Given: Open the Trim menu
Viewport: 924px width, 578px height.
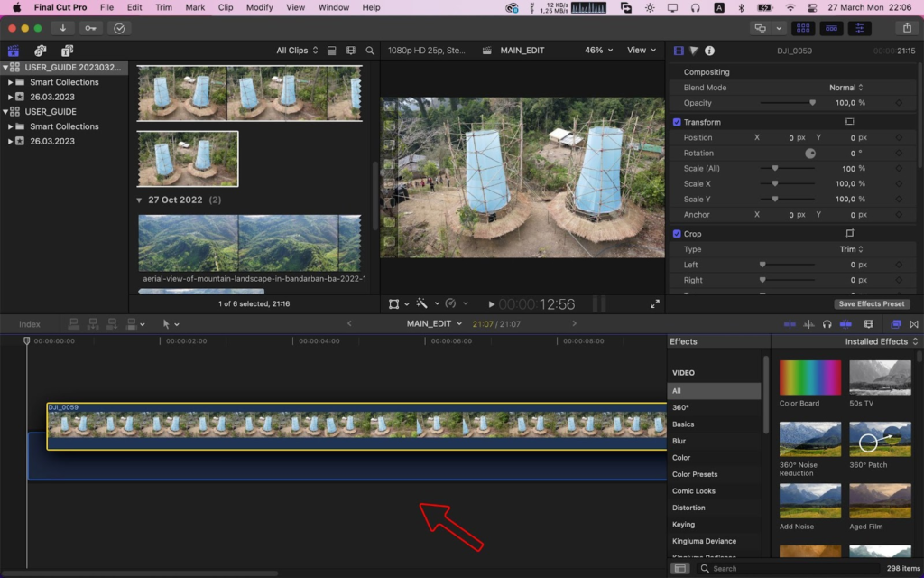Looking at the screenshot, I should 164,7.
